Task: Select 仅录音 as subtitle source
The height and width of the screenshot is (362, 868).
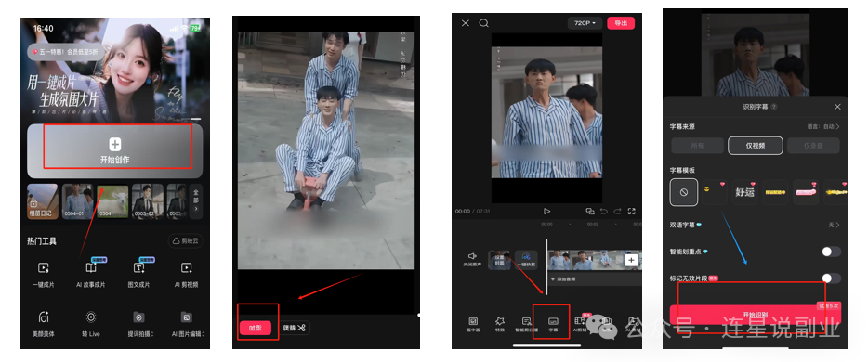Action: pyautogui.click(x=813, y=146)
